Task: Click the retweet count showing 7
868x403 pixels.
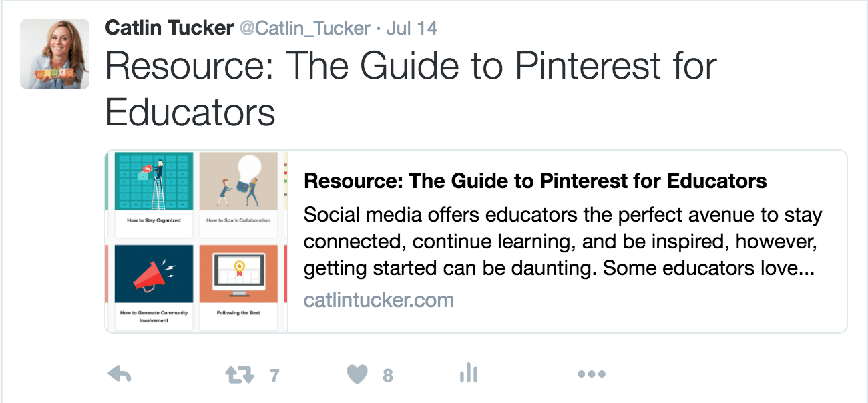Action: 274,376
